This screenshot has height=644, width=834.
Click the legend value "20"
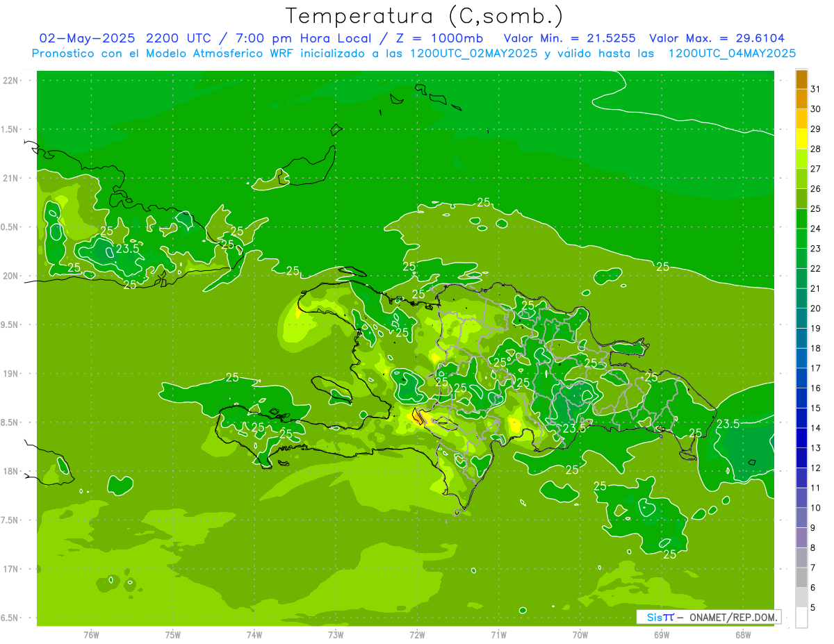(x=816, y=308)
